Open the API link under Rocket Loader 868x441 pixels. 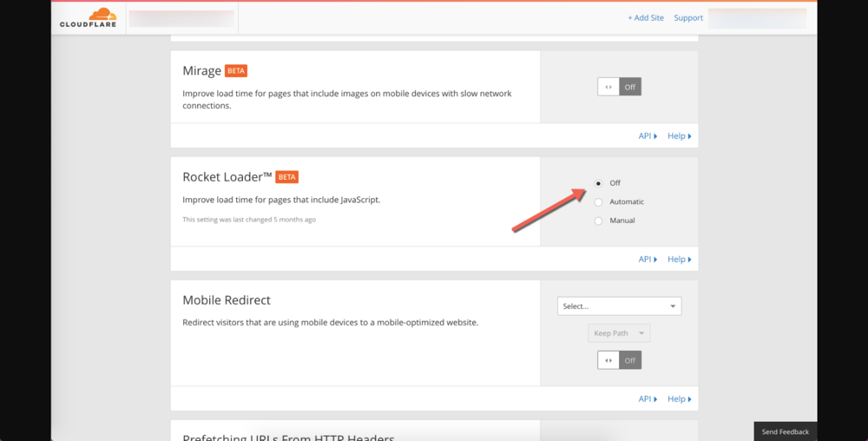coord(648,259)
